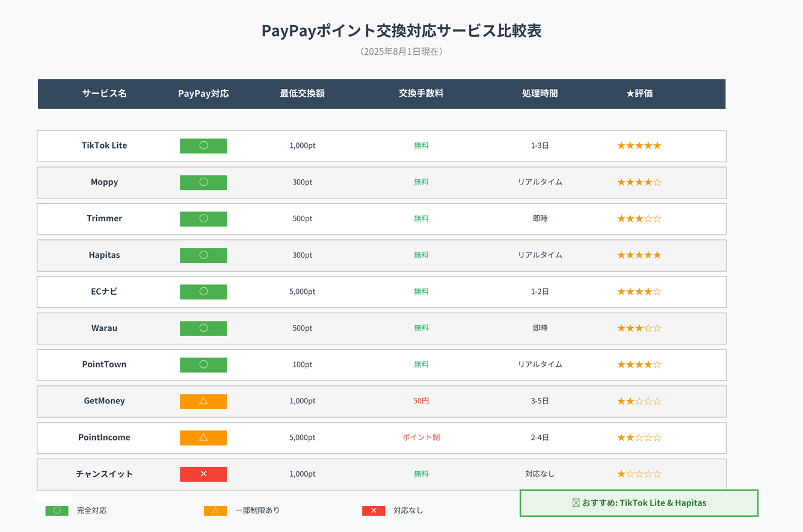Select the PointIncome service name

pyautogui.click(x=105, y=437)
